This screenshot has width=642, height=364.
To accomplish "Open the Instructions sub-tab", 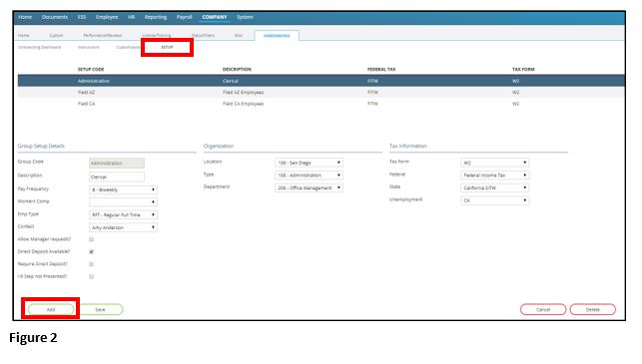I will [x=89, y=48].
